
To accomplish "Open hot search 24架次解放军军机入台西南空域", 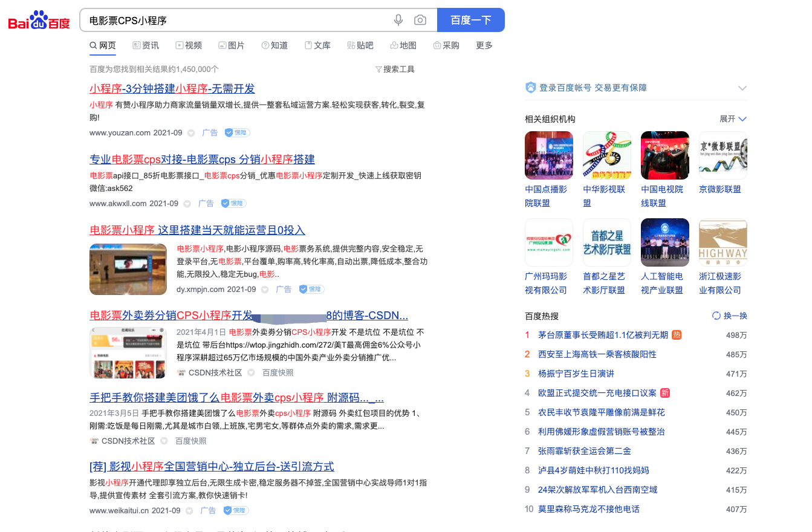I will coord(598,490).
